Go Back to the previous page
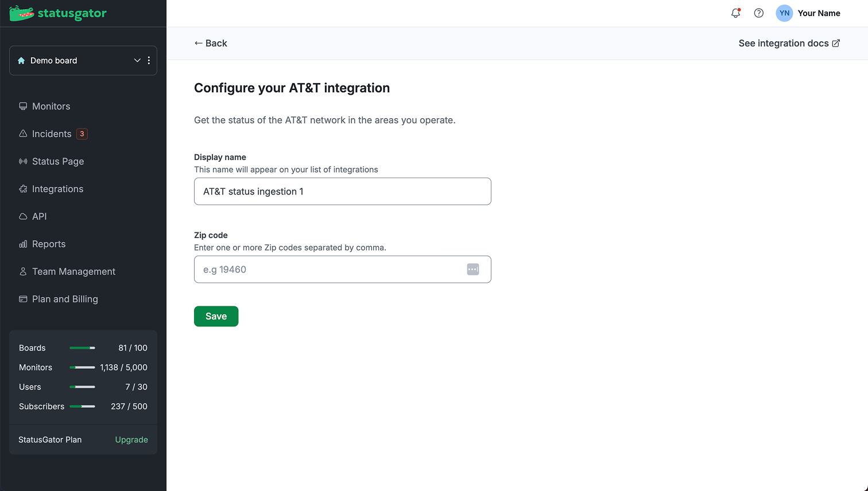 point(211,43)
